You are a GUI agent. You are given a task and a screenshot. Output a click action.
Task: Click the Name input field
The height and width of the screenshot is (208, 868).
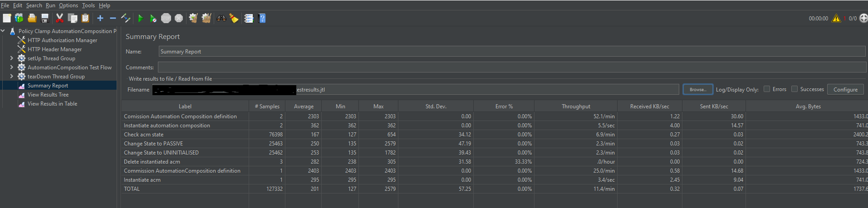512,52
